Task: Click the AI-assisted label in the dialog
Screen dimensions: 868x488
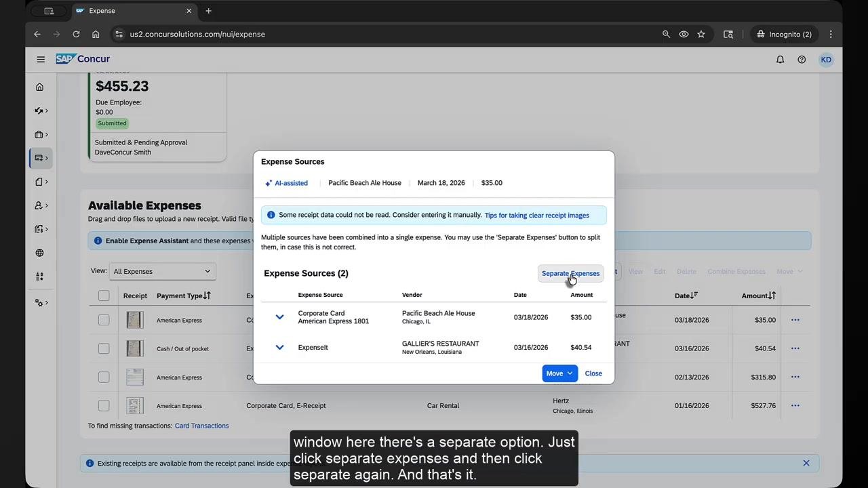Action: (286, 183)
